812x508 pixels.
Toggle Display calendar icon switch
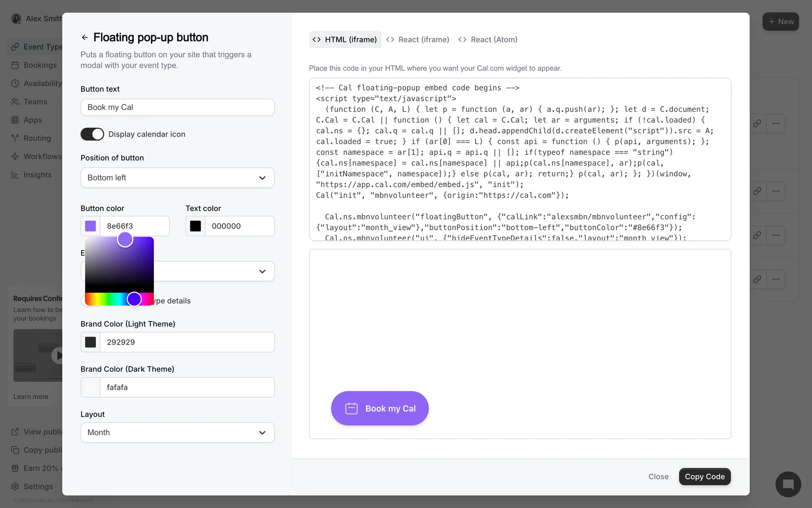[x=92, y=134]
